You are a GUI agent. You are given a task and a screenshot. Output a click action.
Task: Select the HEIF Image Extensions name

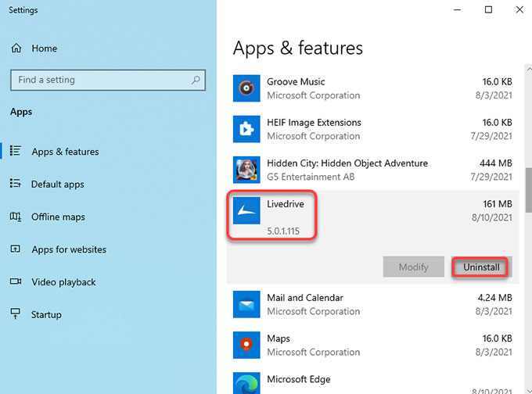tap(314, 123)
